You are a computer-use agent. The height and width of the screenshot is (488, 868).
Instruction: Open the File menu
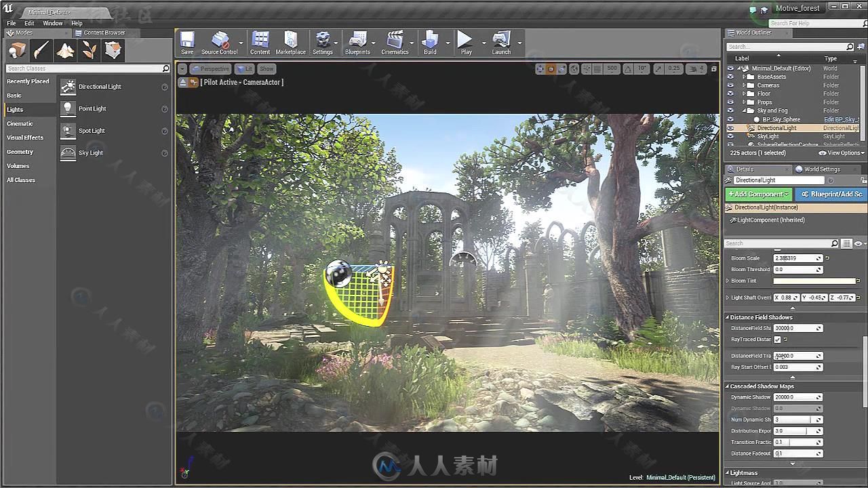coord(12,23)
